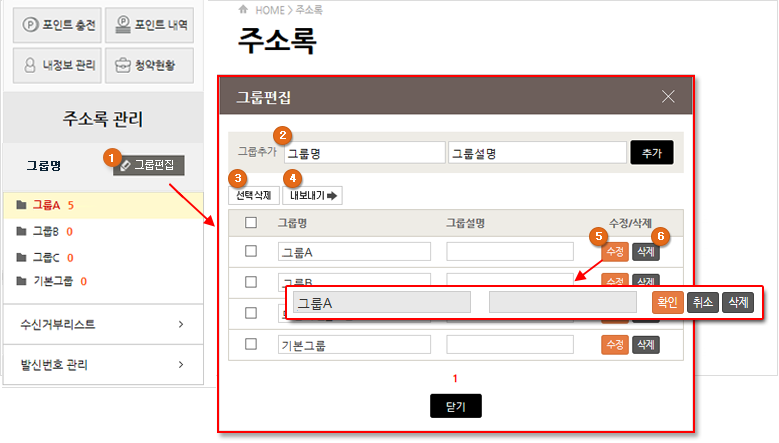Select 그룹A folder in sidebar

(47, 206)
